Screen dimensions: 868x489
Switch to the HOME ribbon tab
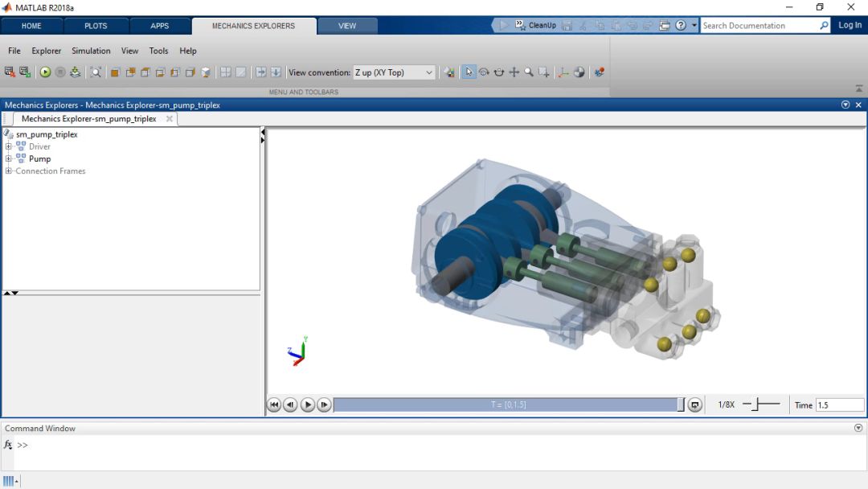(x=31, y=26)
